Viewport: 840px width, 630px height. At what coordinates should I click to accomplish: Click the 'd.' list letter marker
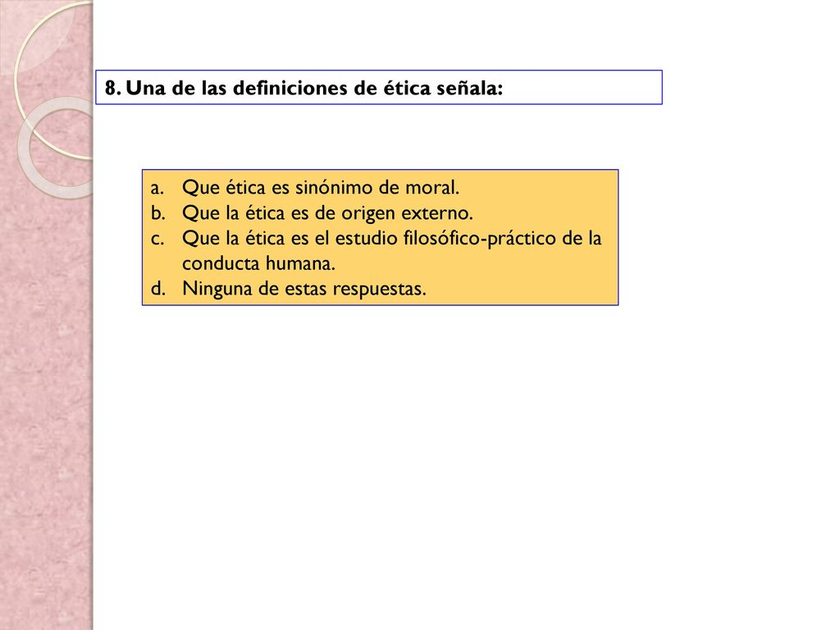point(157,289)
